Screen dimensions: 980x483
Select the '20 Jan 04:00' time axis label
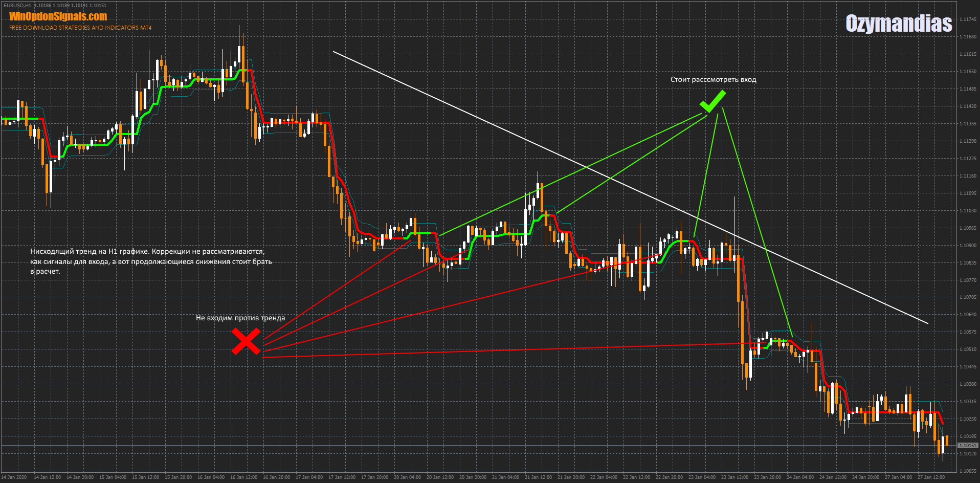pos(407,477)
